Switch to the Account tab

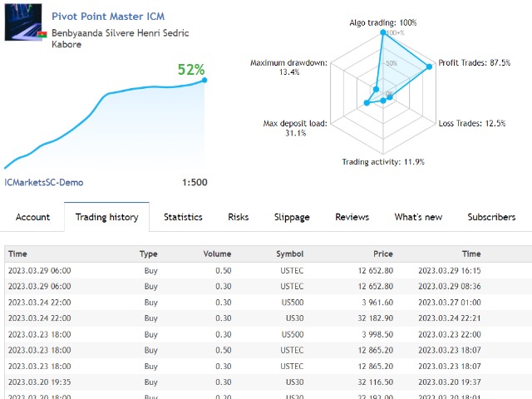pyautogui.click(x=32, y=217)
